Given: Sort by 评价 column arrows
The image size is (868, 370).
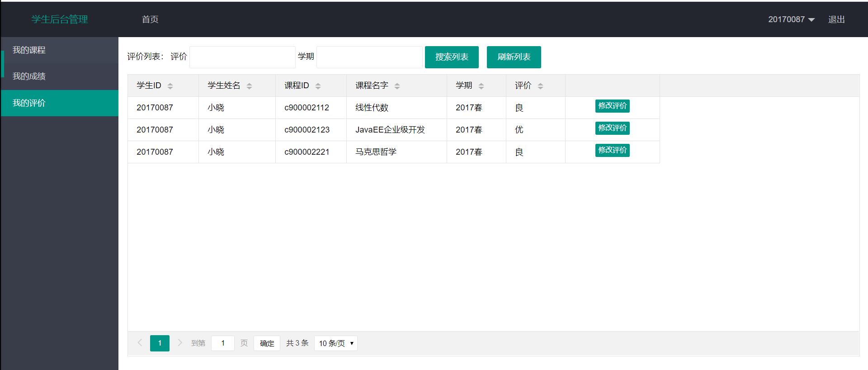Looking at the screenshot, I should pyautogui.click(x=540, y=86).
